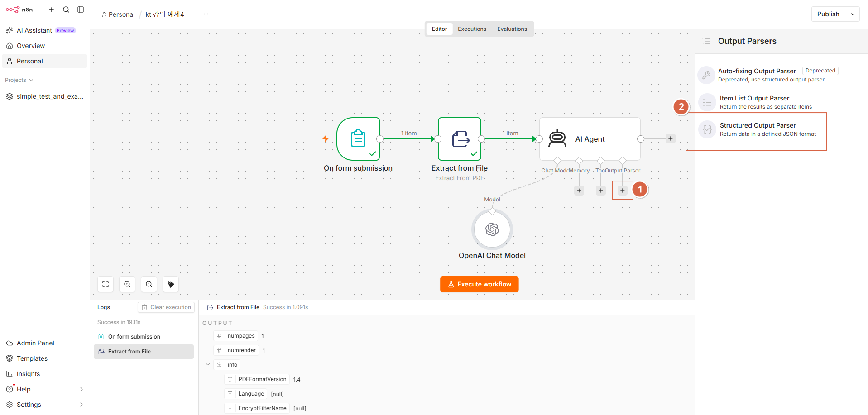
Task: Open the search magnifier icon
Action: [66, 10]
